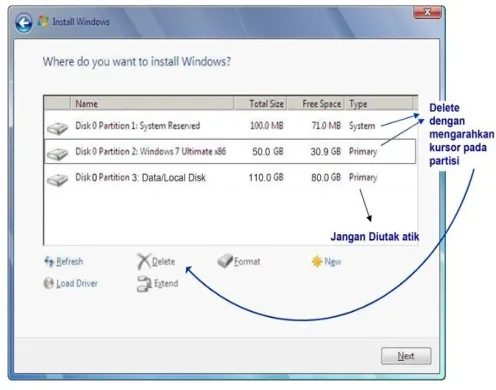Click the 110.0 GB total size cell
The image size is (496, 390).
(x=266, y=178)
